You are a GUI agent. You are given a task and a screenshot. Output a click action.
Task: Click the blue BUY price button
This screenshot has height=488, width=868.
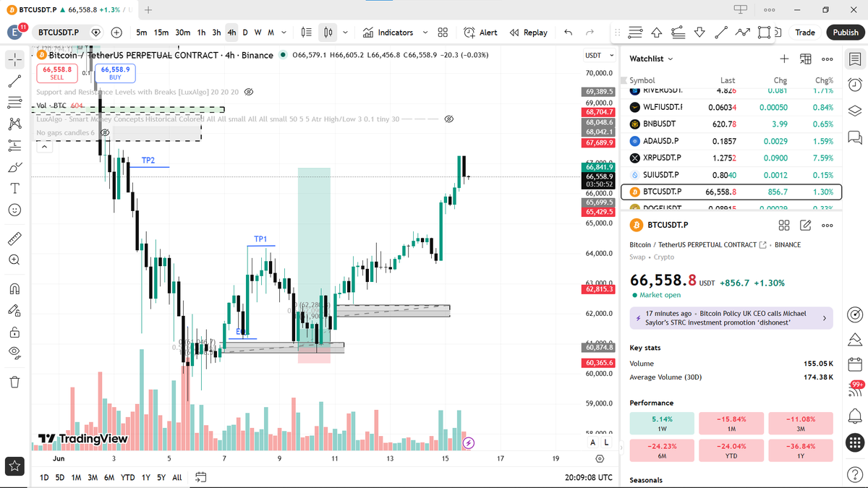pyautogui.click(x=115, y=72)
